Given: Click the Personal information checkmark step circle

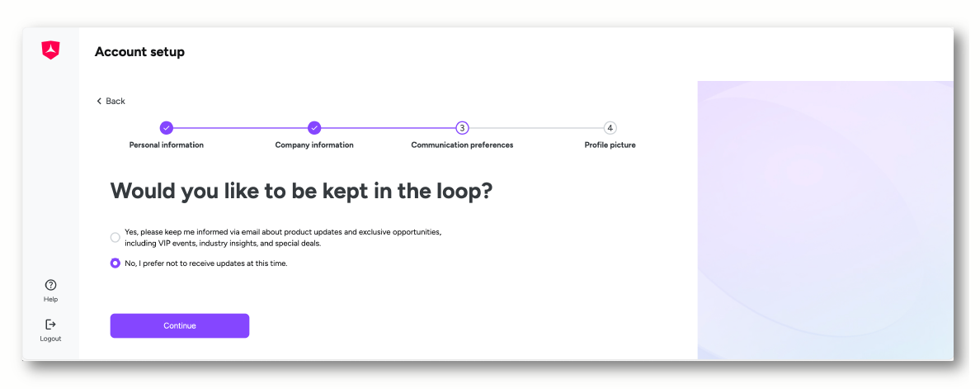Looking at the screenshot, I should coord(167,127).
